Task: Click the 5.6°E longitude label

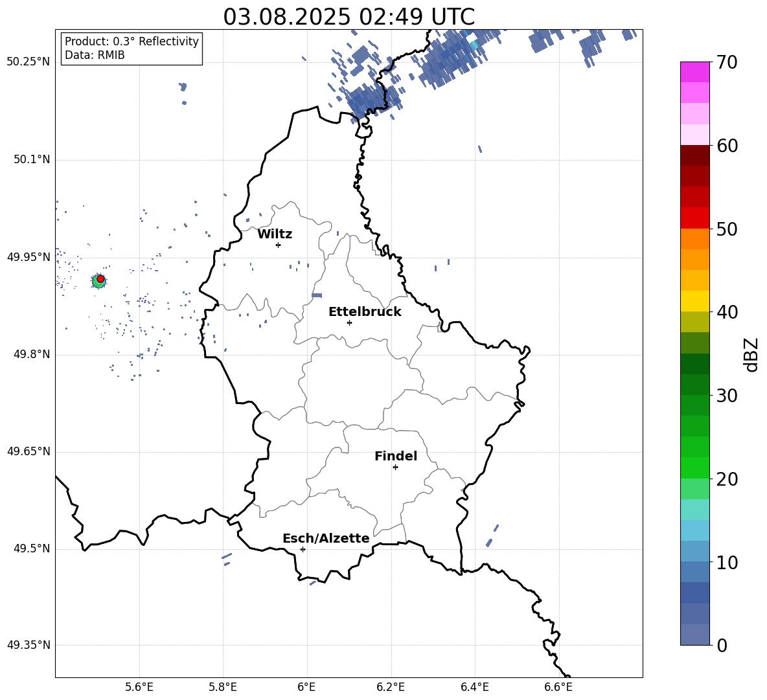Action: [139, 687]
